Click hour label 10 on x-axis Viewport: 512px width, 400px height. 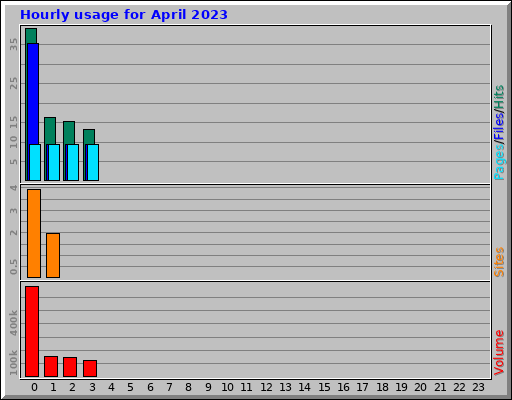tap(227, 387)
